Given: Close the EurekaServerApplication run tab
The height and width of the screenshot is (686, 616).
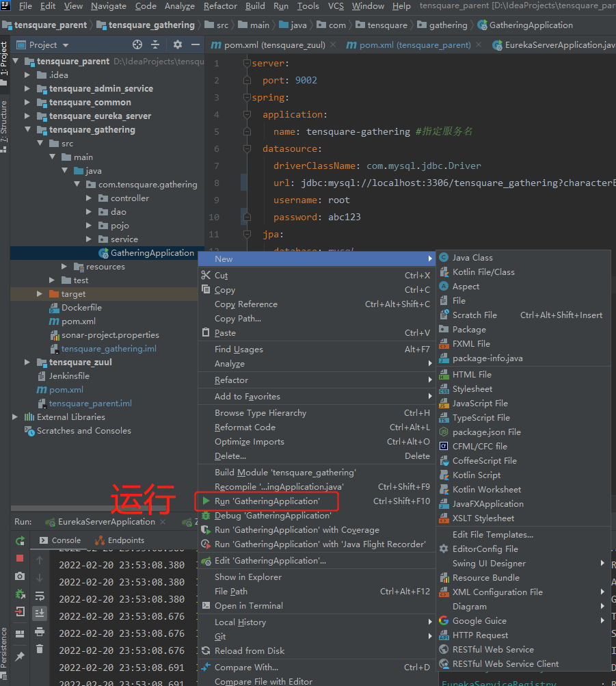Looking at the screenshot, I should (x=163, y=521).
